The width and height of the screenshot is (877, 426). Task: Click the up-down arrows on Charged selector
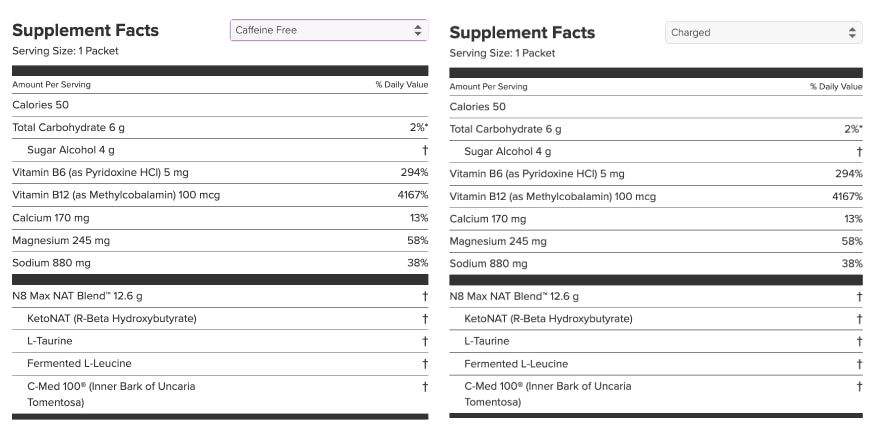[x=852, y=33]
